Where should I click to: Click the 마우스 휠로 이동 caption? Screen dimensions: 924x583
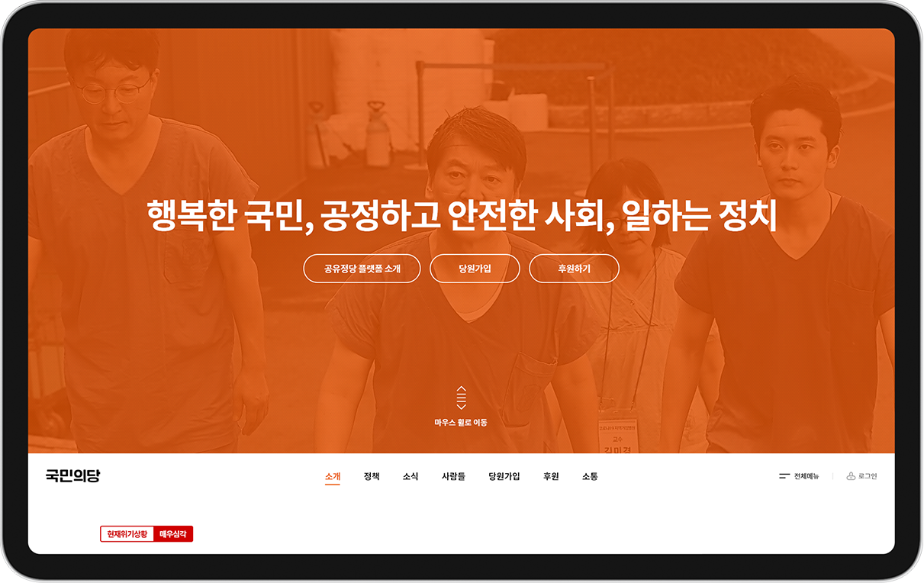coord(461,422)
